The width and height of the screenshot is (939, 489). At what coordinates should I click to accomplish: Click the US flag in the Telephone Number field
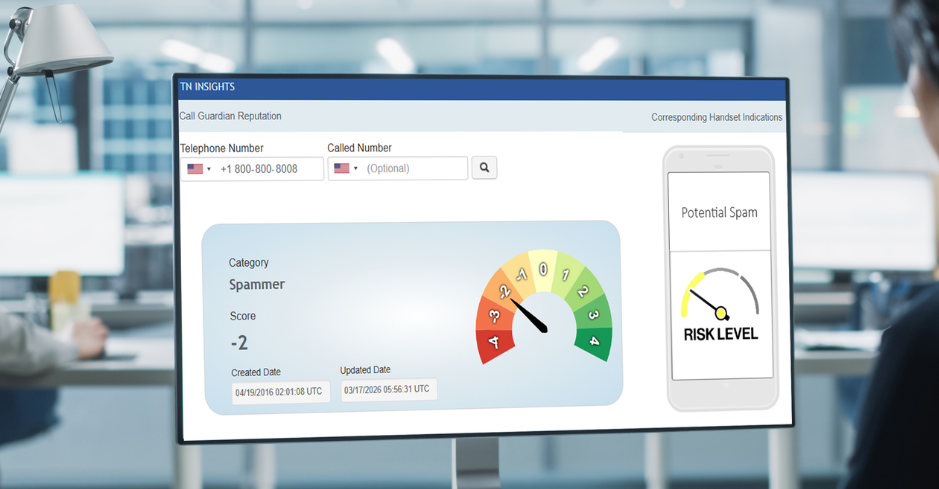(x=195, y=169)
